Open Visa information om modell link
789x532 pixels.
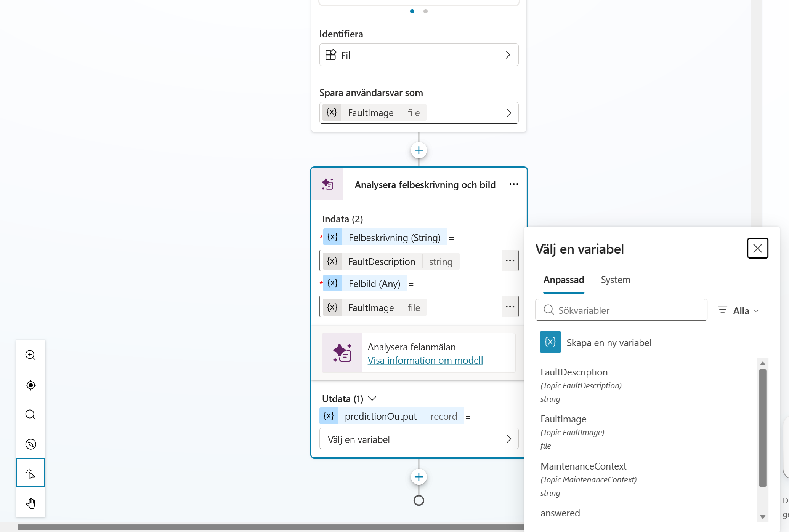click(425, 360)
